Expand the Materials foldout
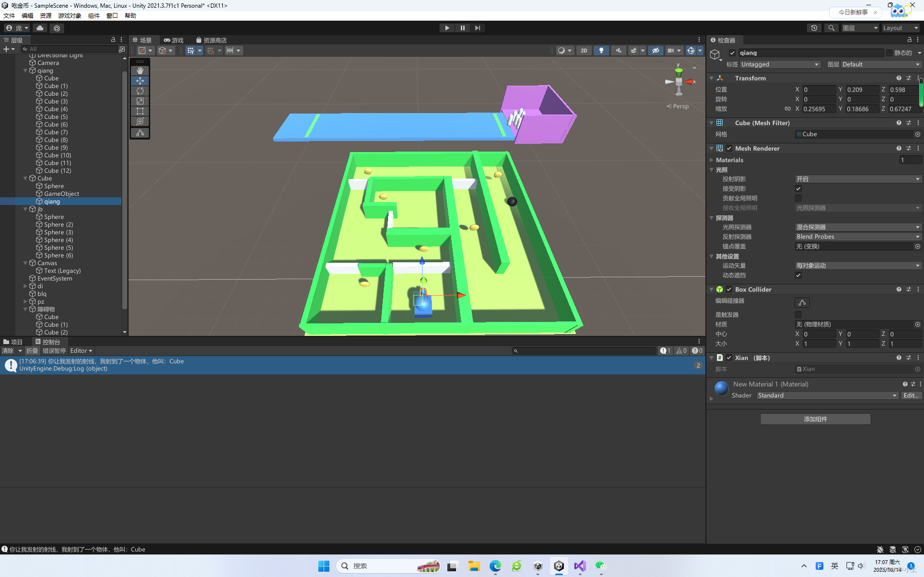 pos(711,160)
